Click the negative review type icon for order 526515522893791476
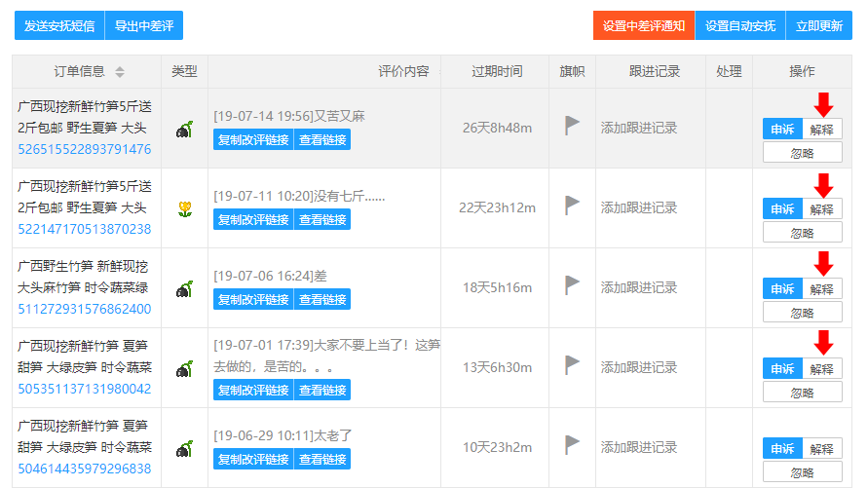Screen dimensions: 868x488 pyautogui.click(x=184, y=130)
